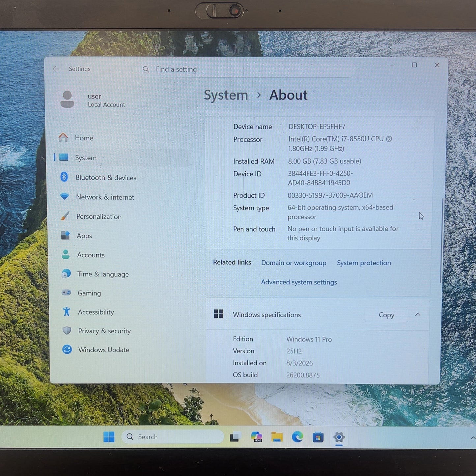
Task: Copy the Windows specifications
Action: pyautogui.click(x=386, y=315)
